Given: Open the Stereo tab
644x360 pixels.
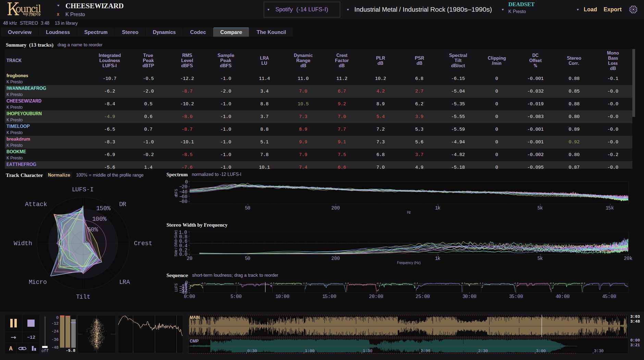Looking at the screenshot, I should (x=130, y=32).
